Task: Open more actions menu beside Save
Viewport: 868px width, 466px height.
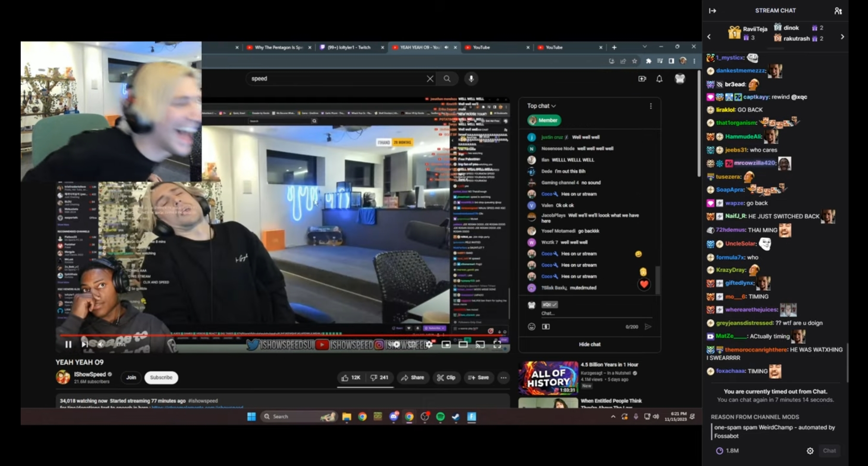Action: point(503,378)
